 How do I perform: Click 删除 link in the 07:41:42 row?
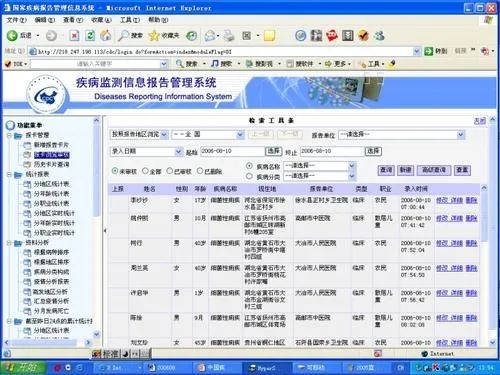[471, 218]
